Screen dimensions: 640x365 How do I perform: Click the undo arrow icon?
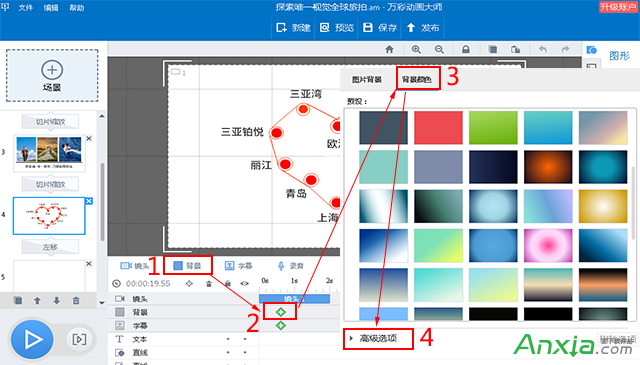coord(542,49)
